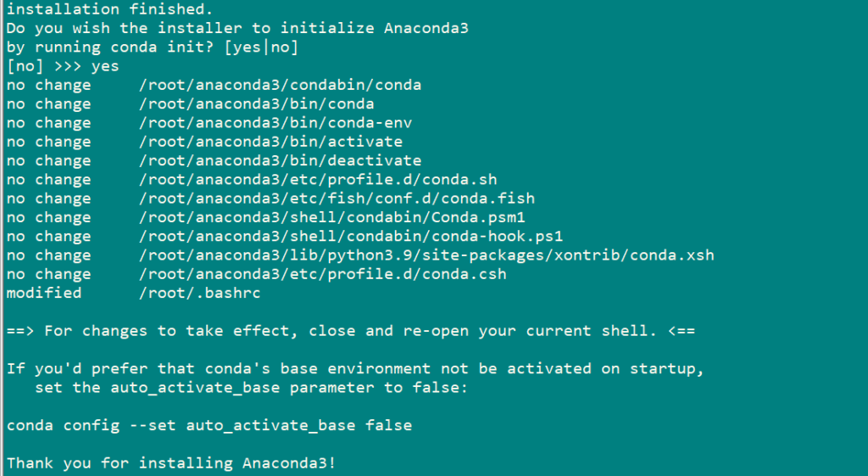
Task: Click the /root/anaconda3/bin/conda-env path
Action: [275, 123]
